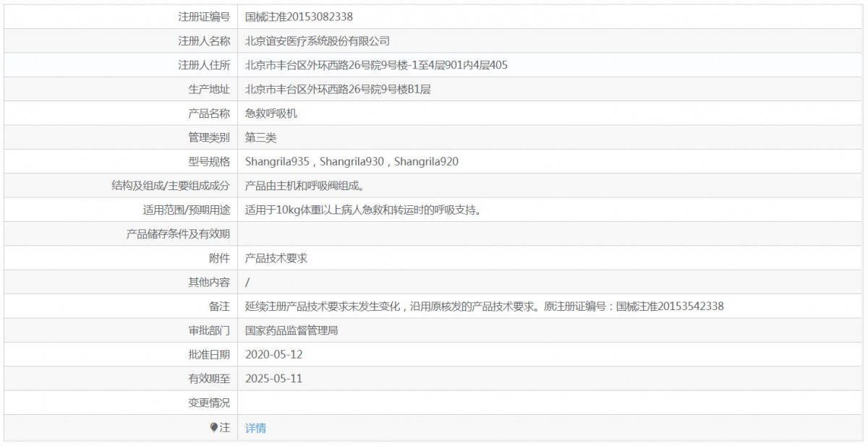Click the 其他内容 label
The width and height of the screenshot is (868, 446).
(x=209, y=283)
